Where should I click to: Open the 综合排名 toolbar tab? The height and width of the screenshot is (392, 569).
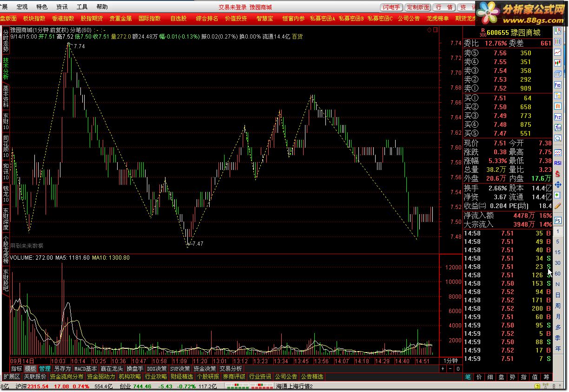[207, 19]
